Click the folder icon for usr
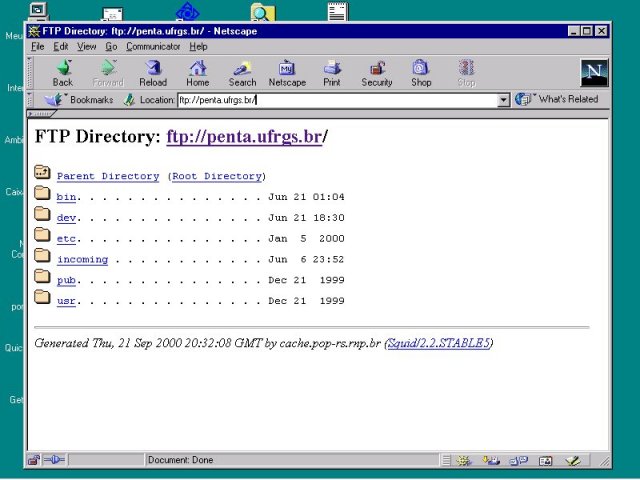 coord(42,297)
